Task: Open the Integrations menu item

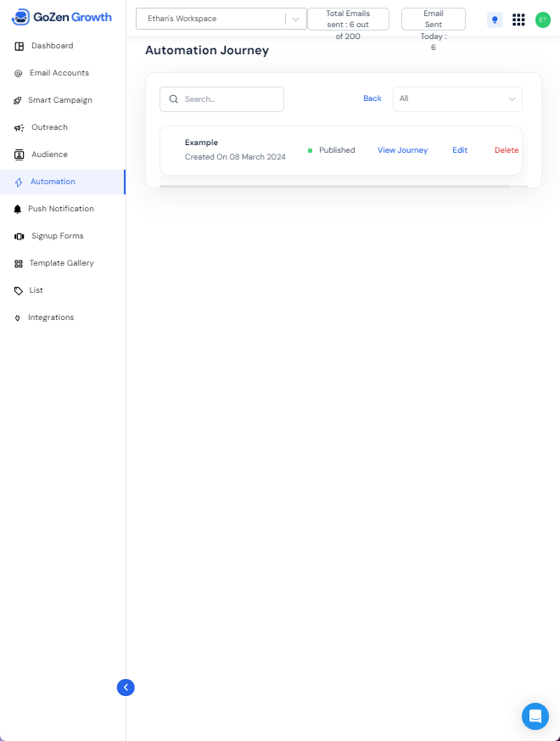Action: click(50, 317)
